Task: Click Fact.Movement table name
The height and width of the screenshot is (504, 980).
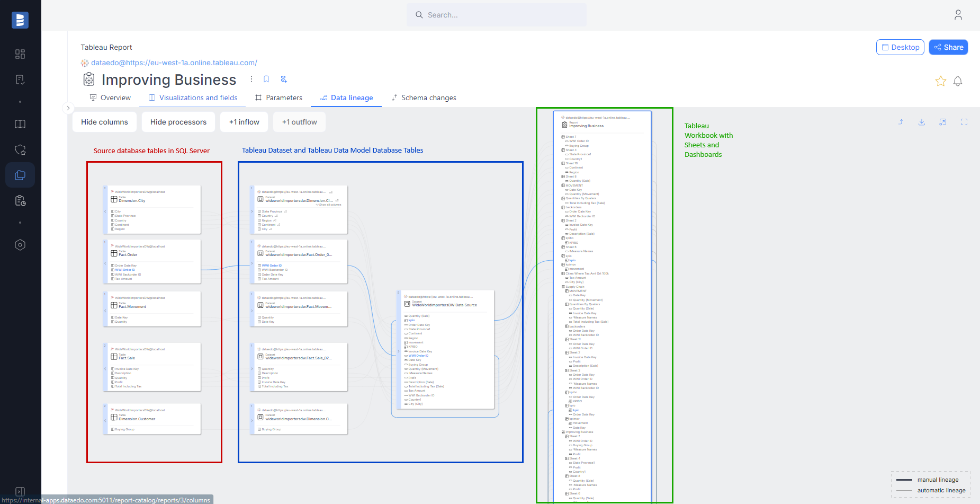Action: pos(132,307)
